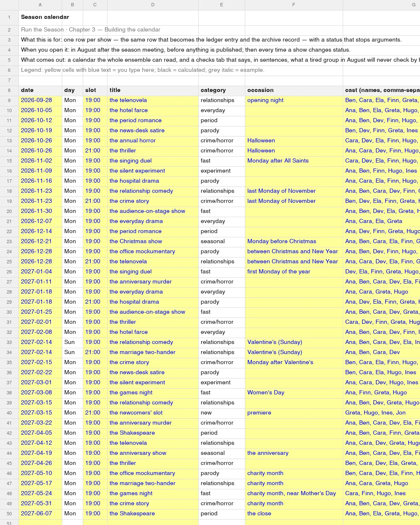Viewport: 420px width, 525px height.
Task: Click 'the Shakespeare' in row 42
Action: click(153, 433)
